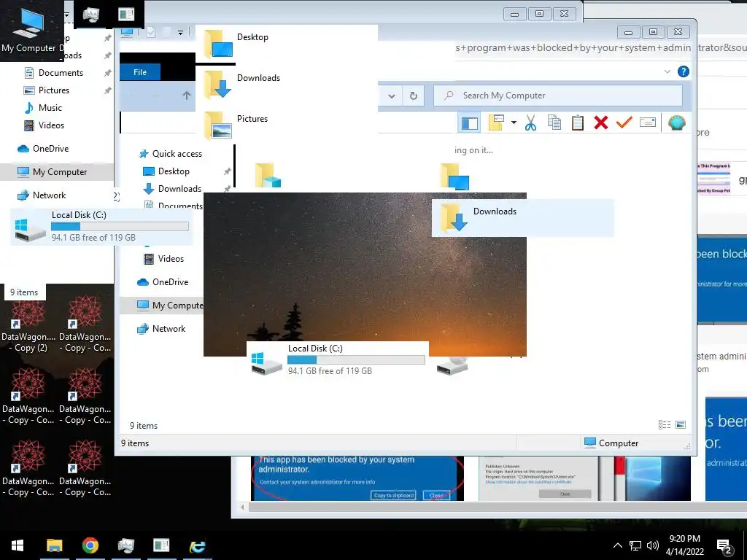Screen dimensions: 747x560
Task: Click the Refresh address bar button
Action: [414, 96]
